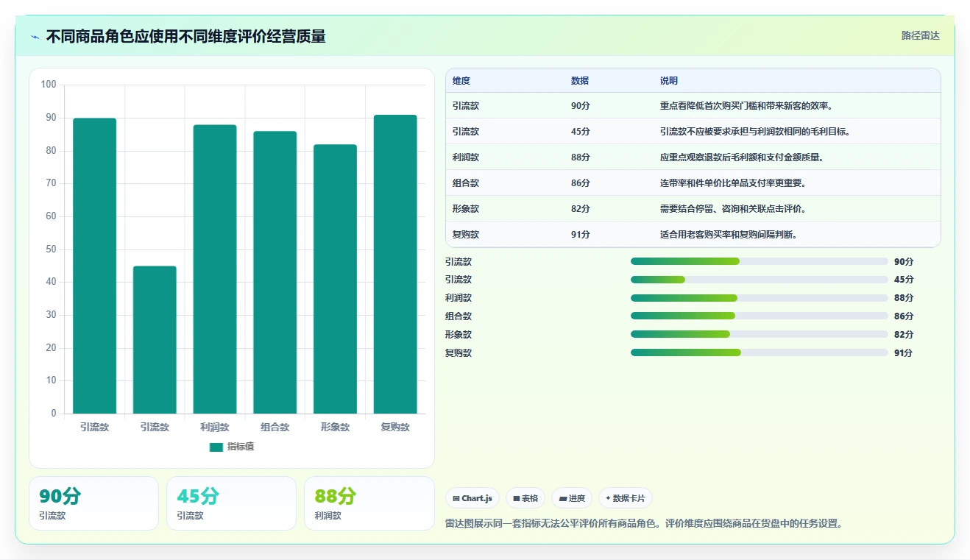Click the 复购款 x-axis label under the chart

[x=395, y=427]
